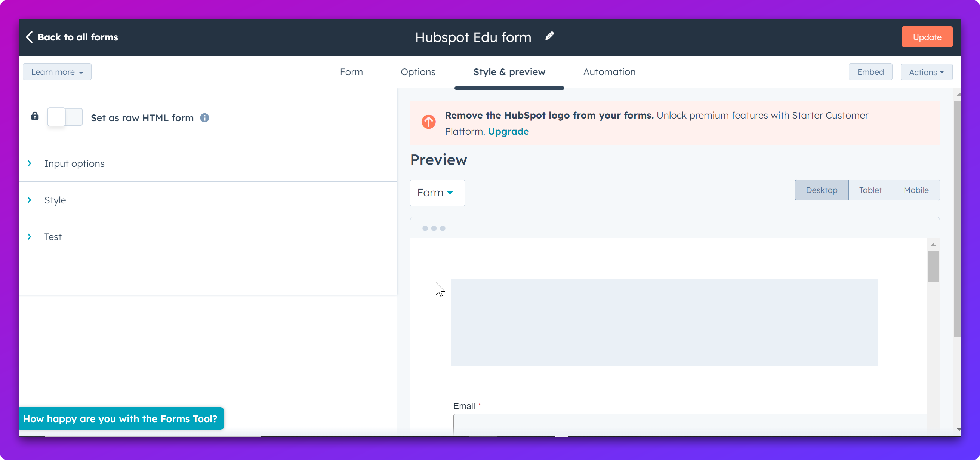Image resolution: width=980 pixels, height=460 pixels.
Task: Click the gray placeholder block in preview
Action: coord(664,322)
